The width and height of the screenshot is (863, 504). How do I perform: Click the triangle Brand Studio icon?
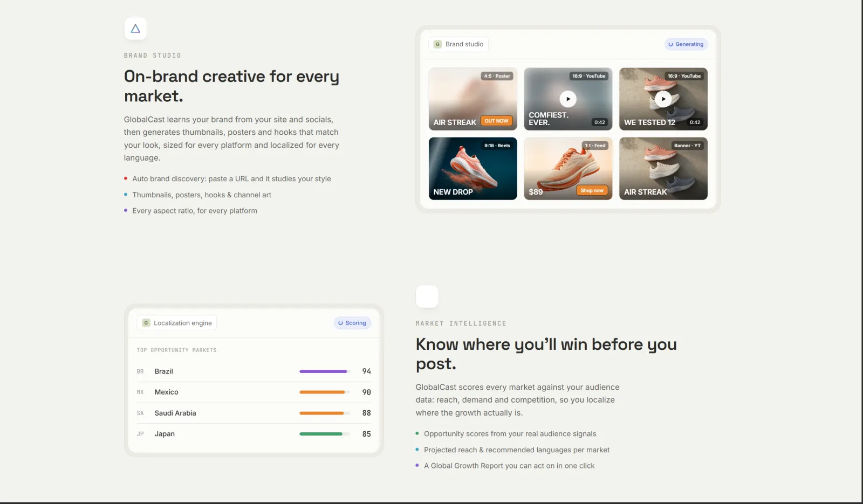coord(135,29)
